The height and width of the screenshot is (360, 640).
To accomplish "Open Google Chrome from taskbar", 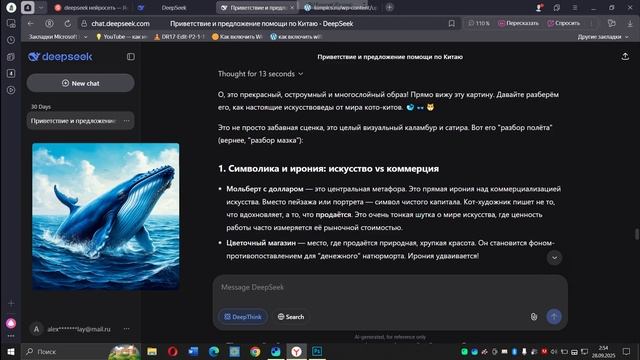I will click(255, 351).
